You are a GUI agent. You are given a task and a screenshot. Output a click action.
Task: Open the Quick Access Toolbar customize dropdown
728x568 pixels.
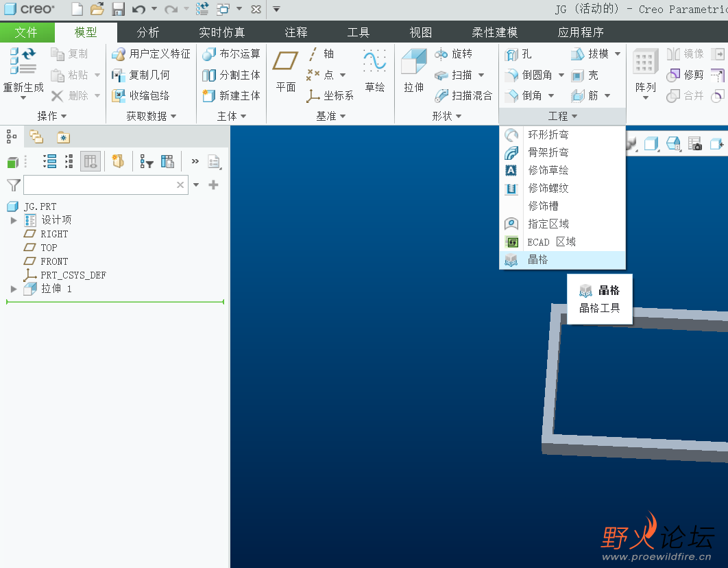pyautogui.click(x=276, y=9)
